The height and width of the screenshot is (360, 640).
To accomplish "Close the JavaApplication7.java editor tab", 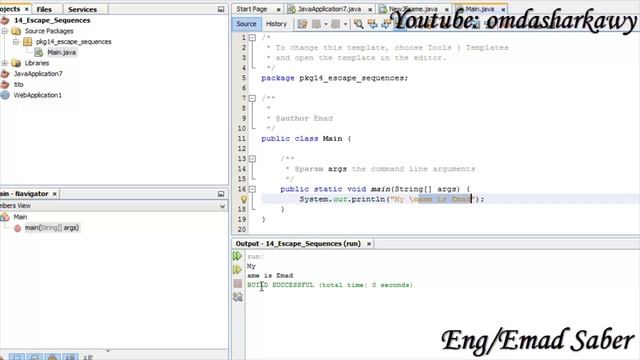I will tap(370, 9).
